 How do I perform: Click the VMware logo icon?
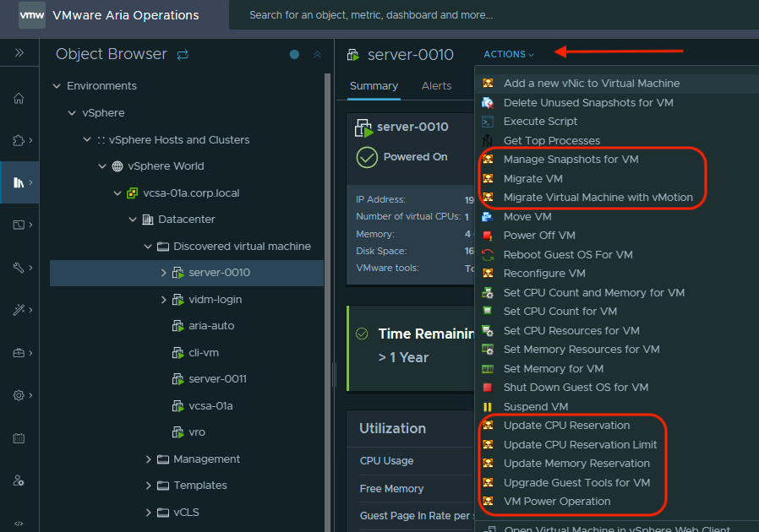click(32, 15)
